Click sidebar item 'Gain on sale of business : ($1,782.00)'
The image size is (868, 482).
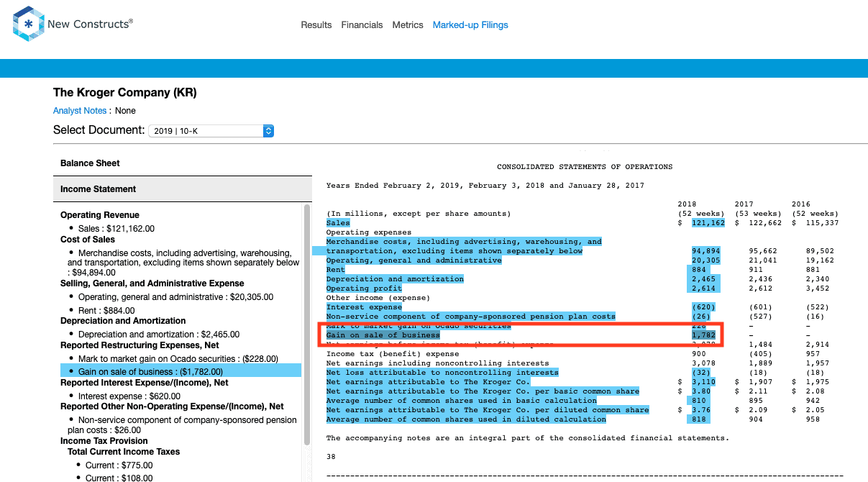click(181, 371)
